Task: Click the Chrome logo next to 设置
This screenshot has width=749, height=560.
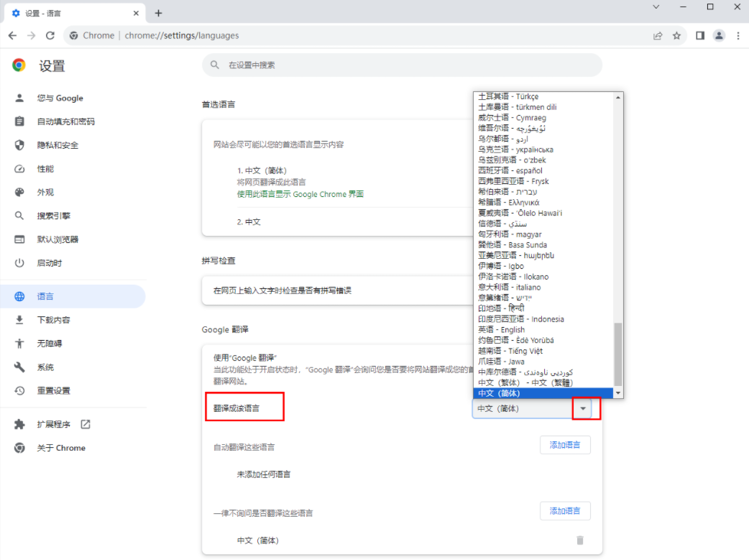Action: coord(19,65)
